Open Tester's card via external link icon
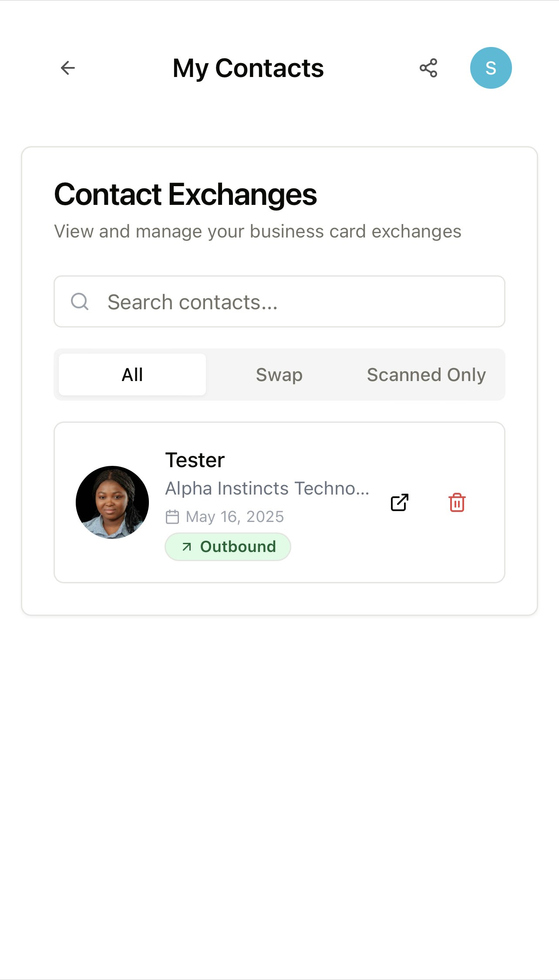 click(400, 502)
